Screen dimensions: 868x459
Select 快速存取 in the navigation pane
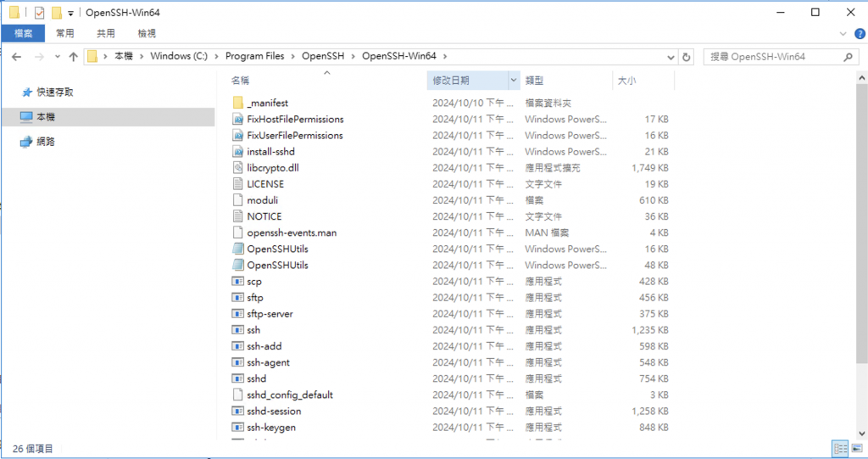click(55, 92)
